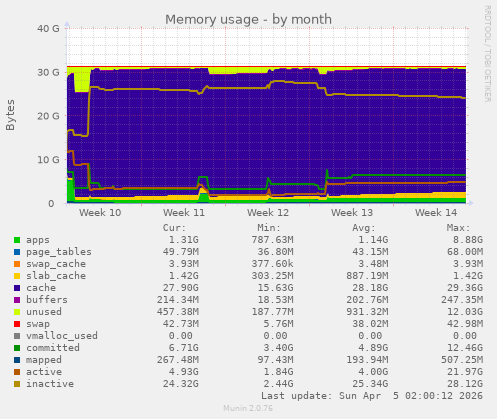Screen dimensions: 497x419
Task: Click the 'Week 12' x-axis label
Action: pyautogui.click(x=268, y=213)
